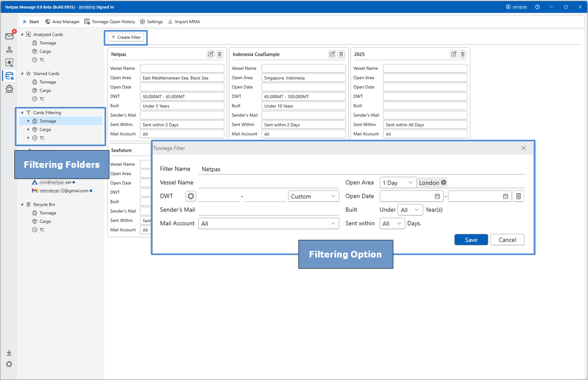The height and width of the screenshot is (380, 588).
Task: Open the DWT Custom dropdown
Action: point(313,196)
